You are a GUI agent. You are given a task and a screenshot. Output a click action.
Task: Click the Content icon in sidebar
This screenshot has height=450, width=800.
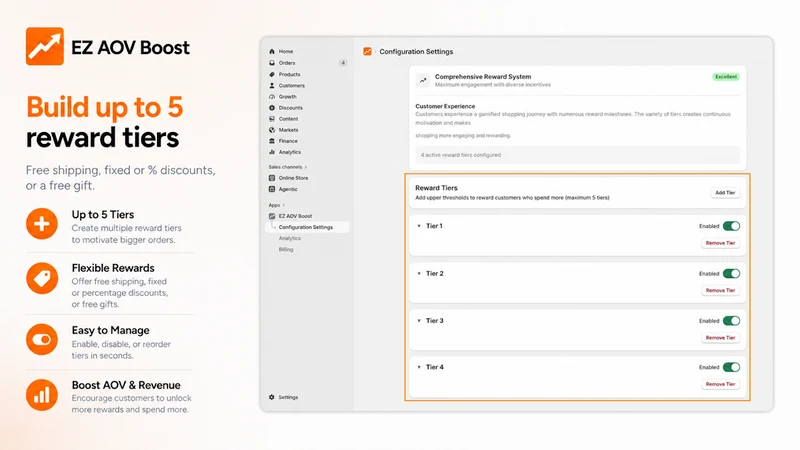(x=272, y=119)
